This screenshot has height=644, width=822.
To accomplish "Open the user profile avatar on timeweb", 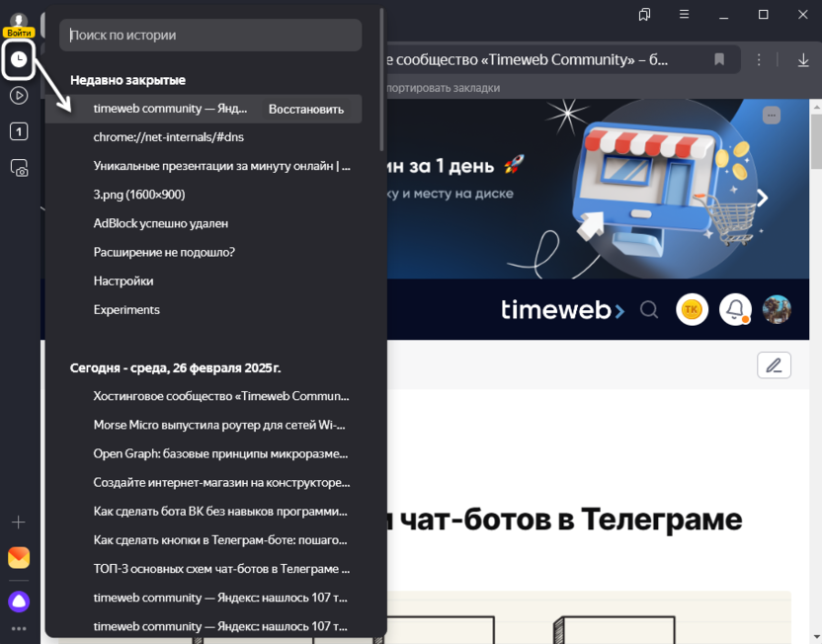I will 777,310.
